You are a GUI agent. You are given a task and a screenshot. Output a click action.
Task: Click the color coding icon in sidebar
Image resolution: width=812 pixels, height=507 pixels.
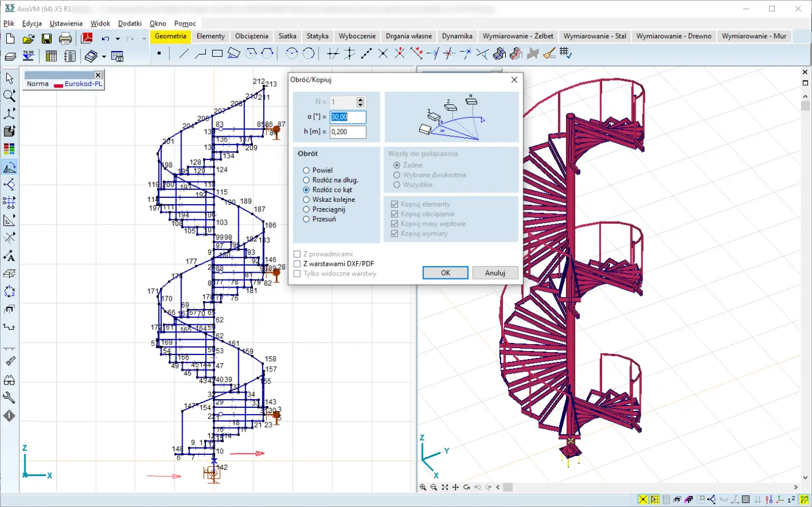coord(9,149)
